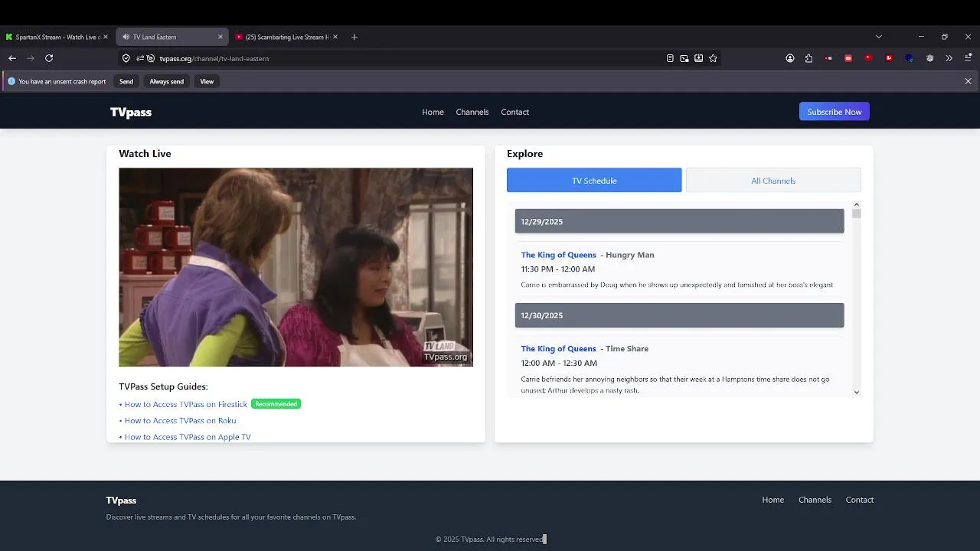View the unsent crash report
The width and height of the screenshot is (980, 551).
[x=207, y=81]
